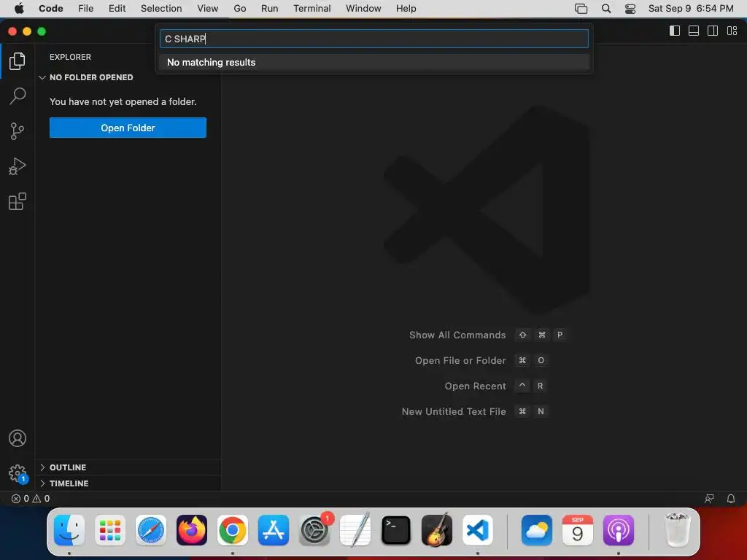Open TextEdit from the Dock
Viewport: 747px width, 560px height.
point(355,530)
